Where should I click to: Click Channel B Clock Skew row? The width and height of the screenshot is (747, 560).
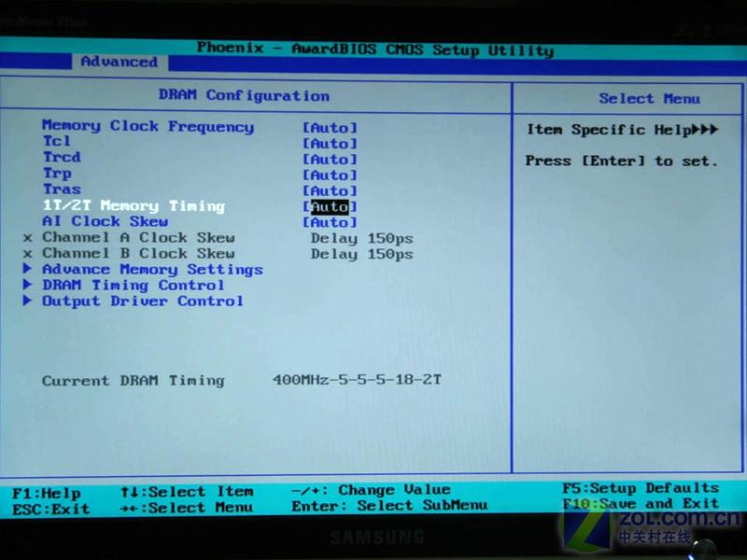click(x=138, y=253)
